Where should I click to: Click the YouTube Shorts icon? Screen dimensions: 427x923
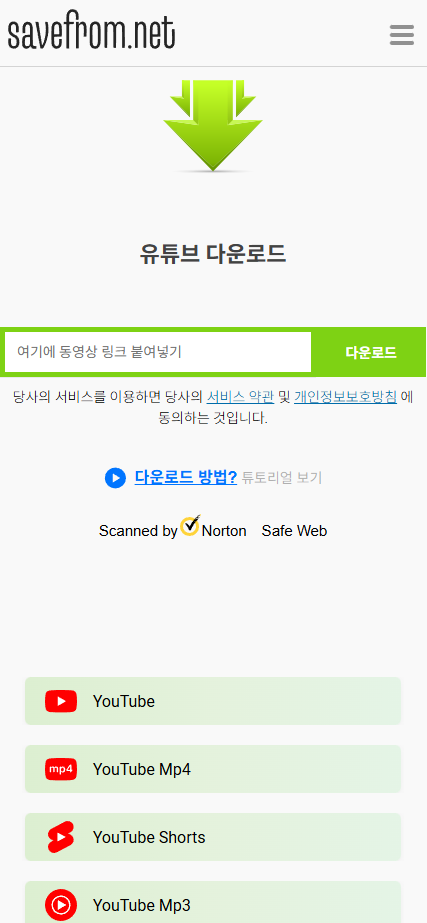[61, 837]
